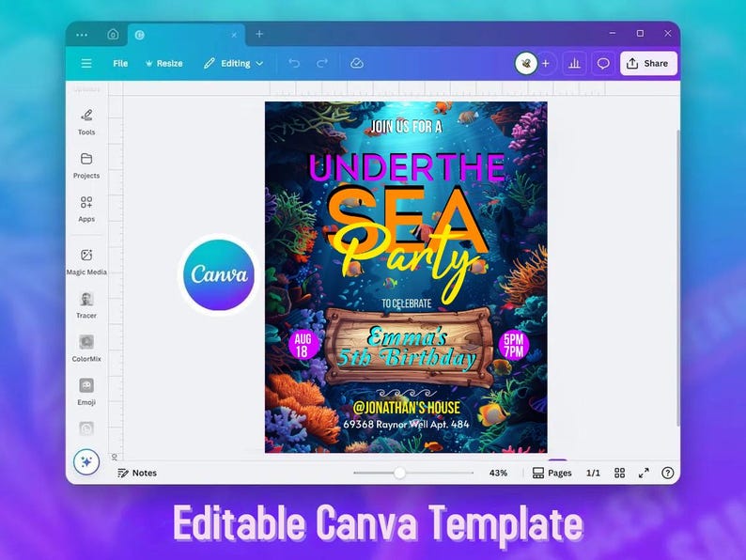Open the File menu
The image size is (746, 560).
click(x=120, y=63)
